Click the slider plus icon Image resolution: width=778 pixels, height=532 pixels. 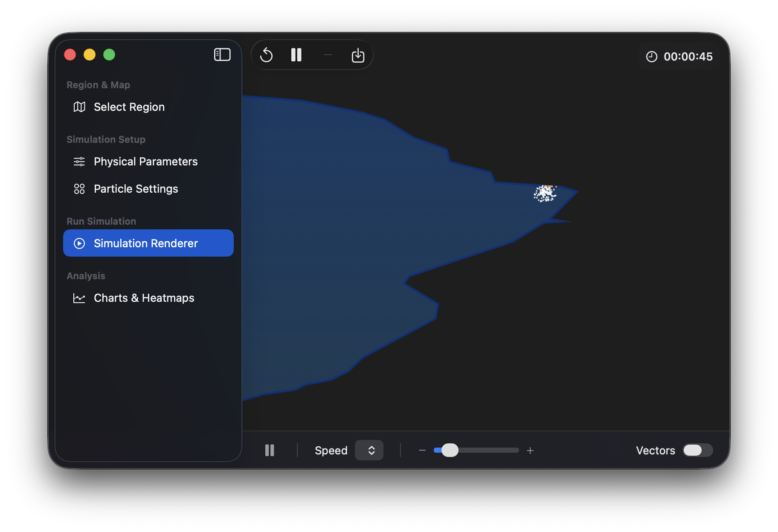[x=530, y=450]
